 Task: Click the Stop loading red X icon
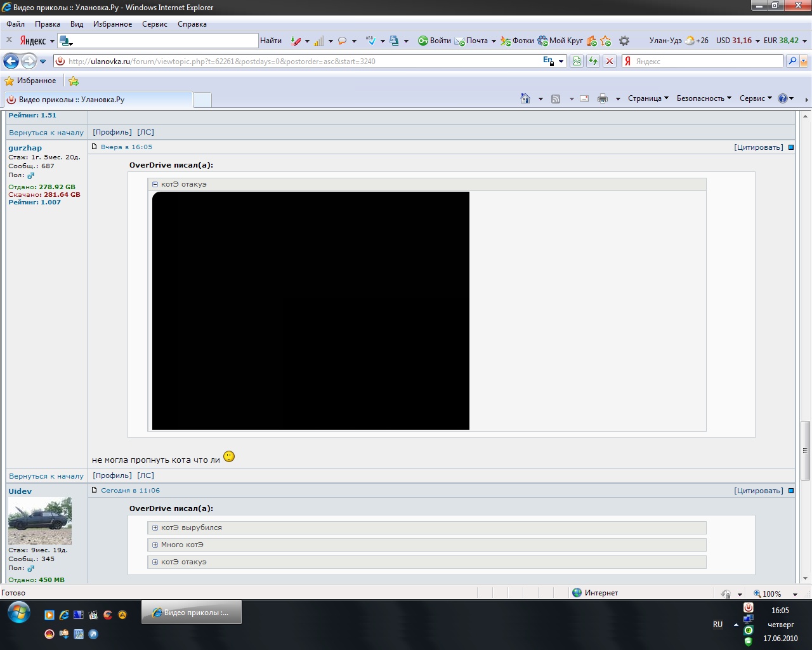pyautogui.click(x=610, y=62)
